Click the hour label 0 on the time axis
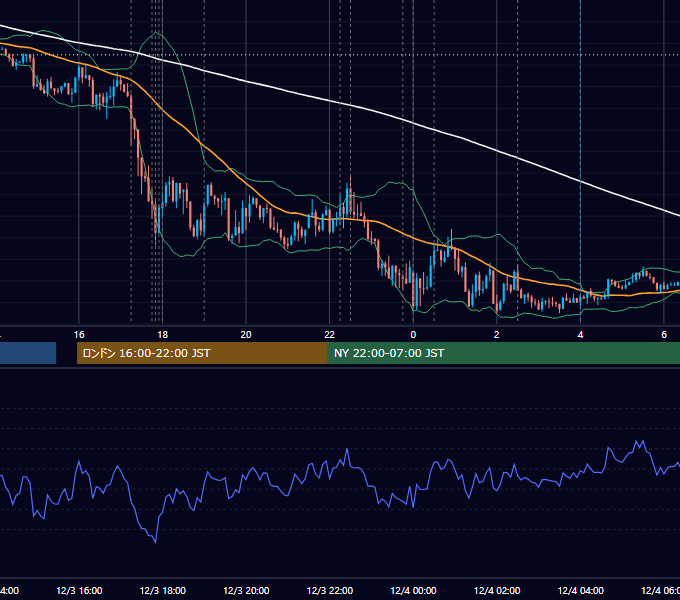680x600 pixels. (413, 335)
